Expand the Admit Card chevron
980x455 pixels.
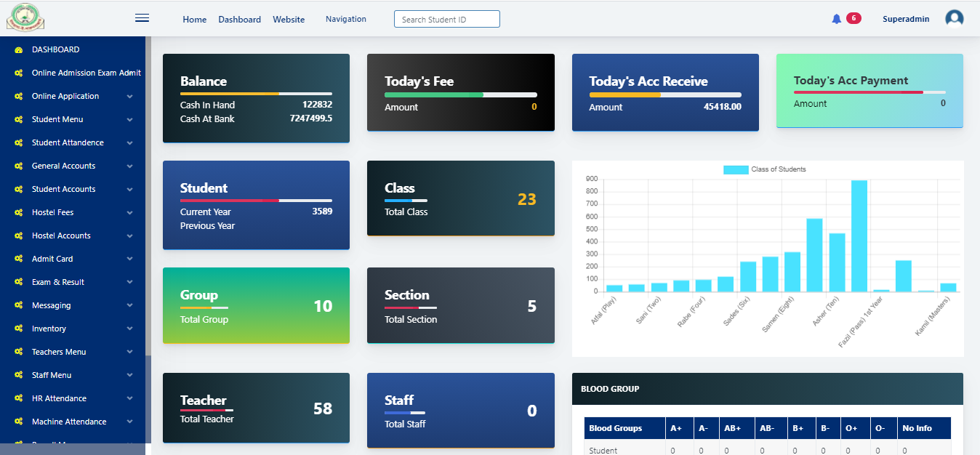tap(129, 259)
